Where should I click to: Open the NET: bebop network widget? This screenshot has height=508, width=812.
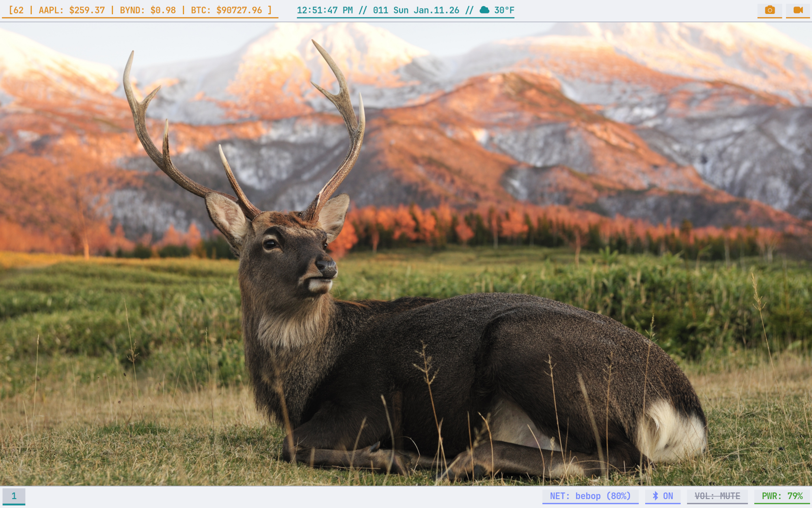coord(590,496)
